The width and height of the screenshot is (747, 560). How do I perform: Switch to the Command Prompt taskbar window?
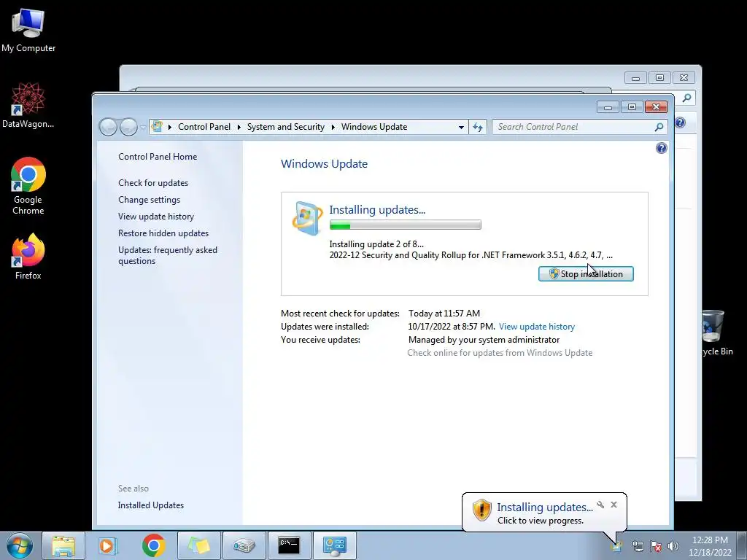coord(289,545)
